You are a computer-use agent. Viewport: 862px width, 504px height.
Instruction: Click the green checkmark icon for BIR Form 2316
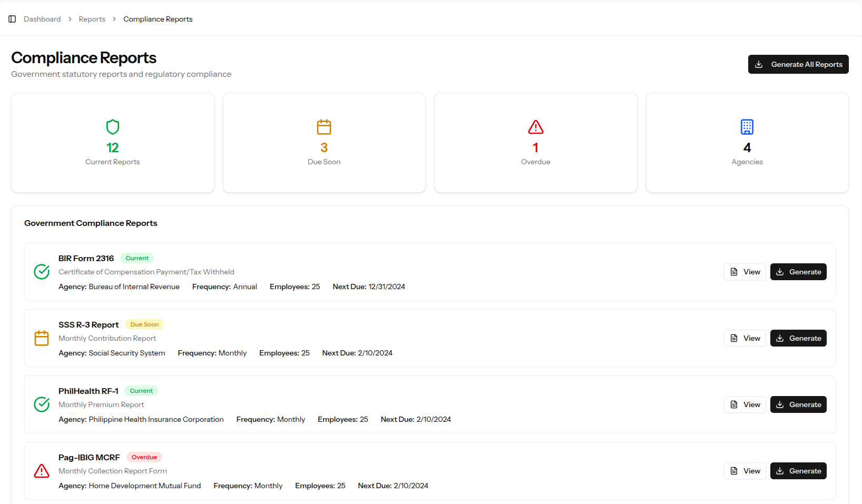pos(42,272)
